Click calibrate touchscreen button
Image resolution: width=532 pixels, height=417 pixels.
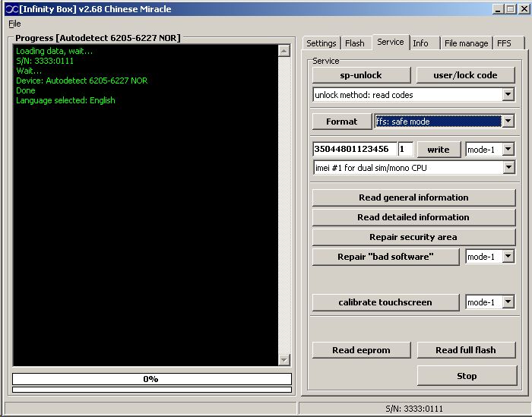pos(386,302)
